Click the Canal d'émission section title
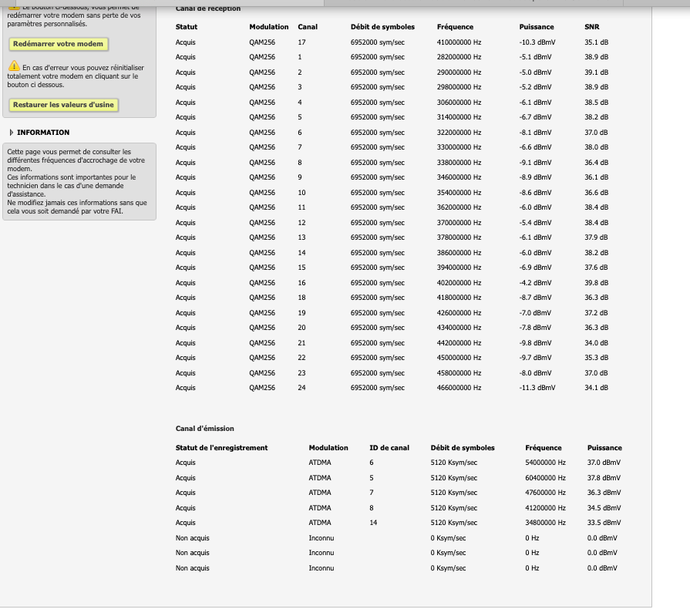The image size is (690, 616). pyautogui.click(x=205, y=428)
